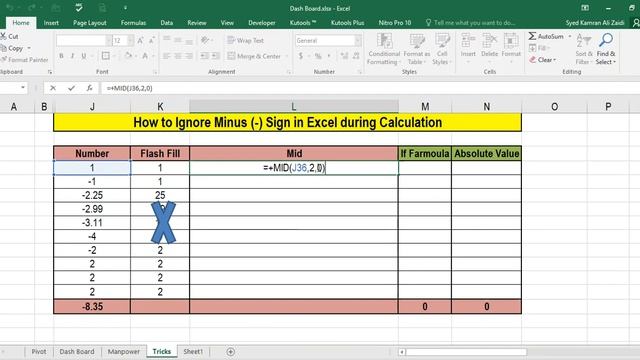Select column M header

pyautogui.click(x=425, y=107)
